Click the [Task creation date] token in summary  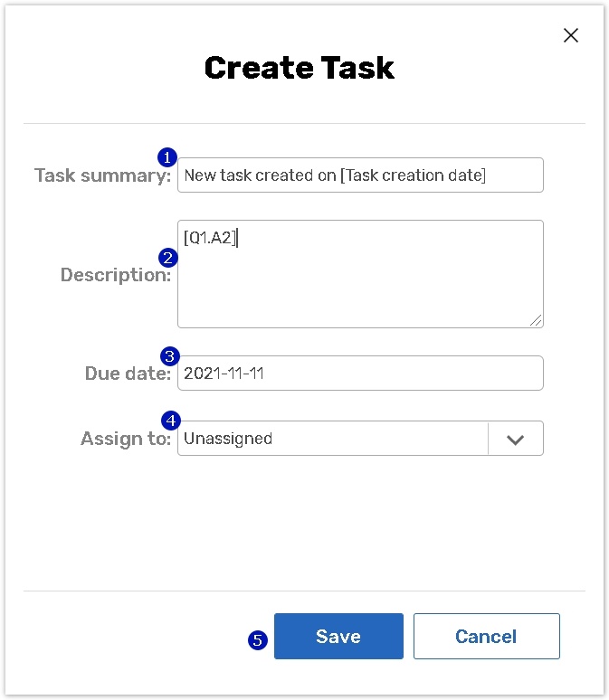(413, 175)
